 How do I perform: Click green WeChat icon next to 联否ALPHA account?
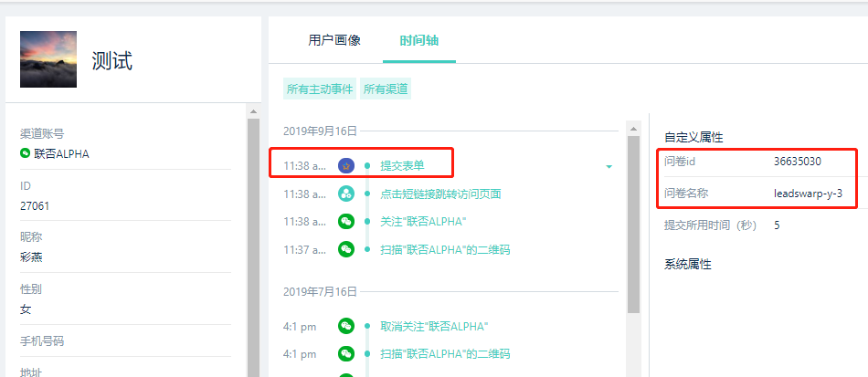(x=25, y=153)
